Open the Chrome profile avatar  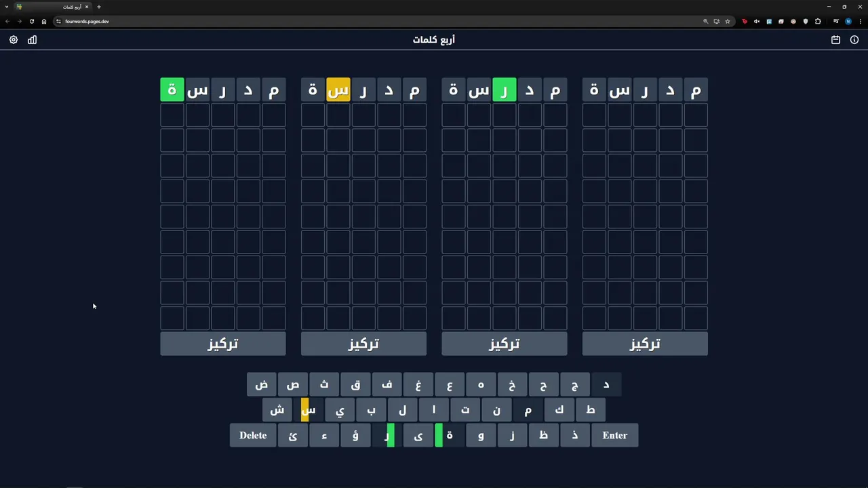coord(848,21)
